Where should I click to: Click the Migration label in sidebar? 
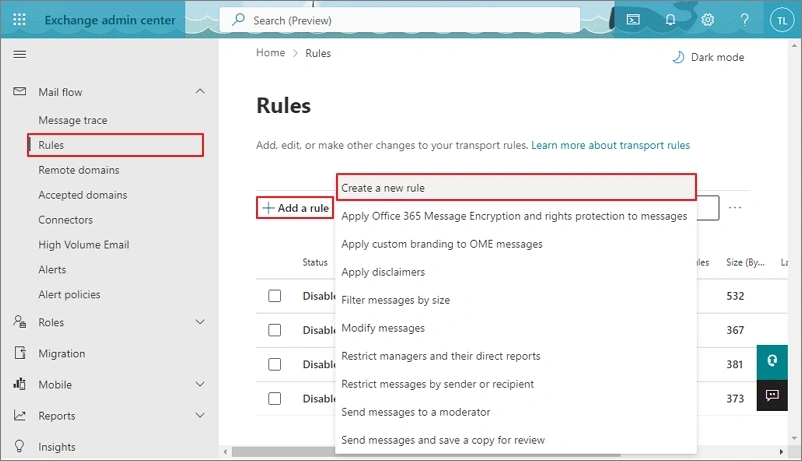(x=62, y=354)
